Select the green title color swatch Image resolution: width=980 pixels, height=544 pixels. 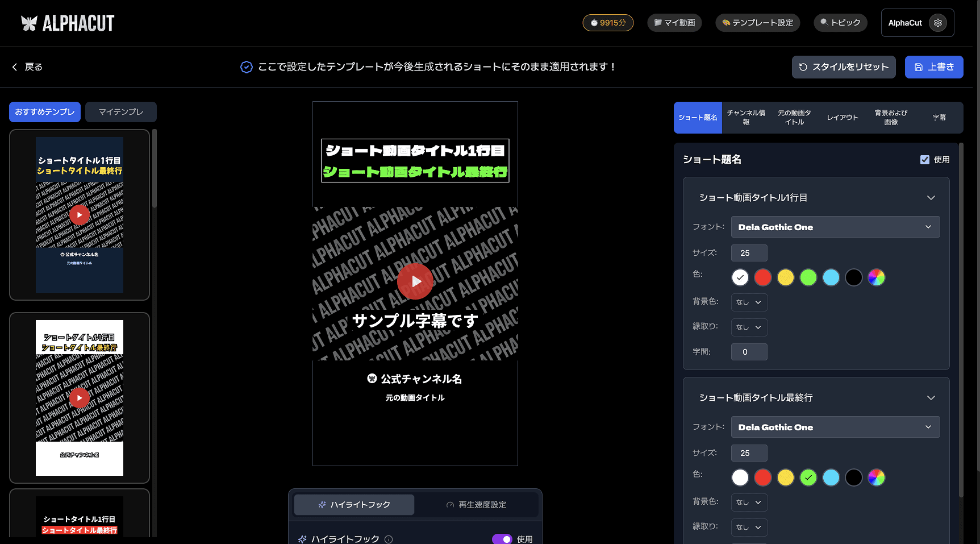click(808, 277)
